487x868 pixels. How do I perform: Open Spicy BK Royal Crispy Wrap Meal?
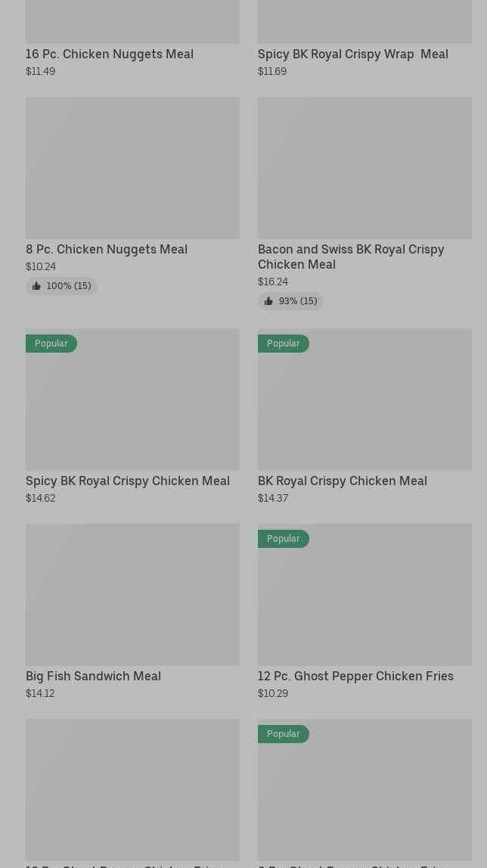(x=352, y=54)
